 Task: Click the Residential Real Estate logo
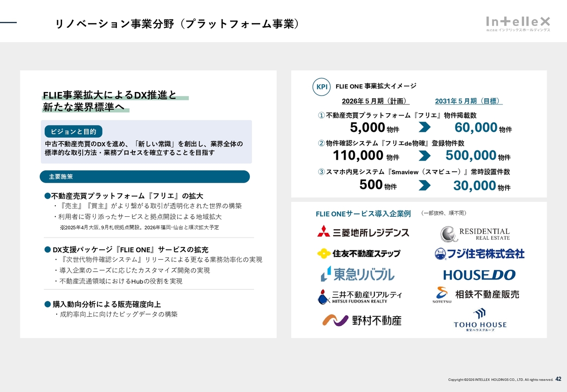click(x=475, y=234)
